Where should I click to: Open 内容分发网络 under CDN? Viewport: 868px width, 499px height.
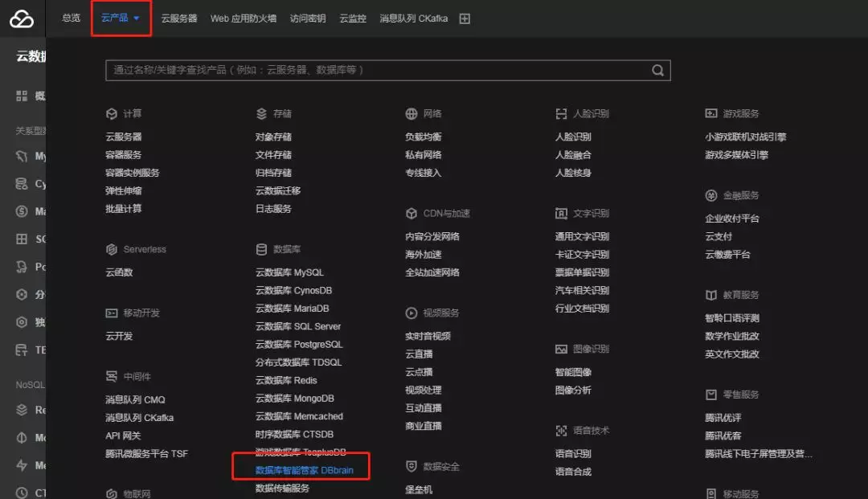click(432, 236)
